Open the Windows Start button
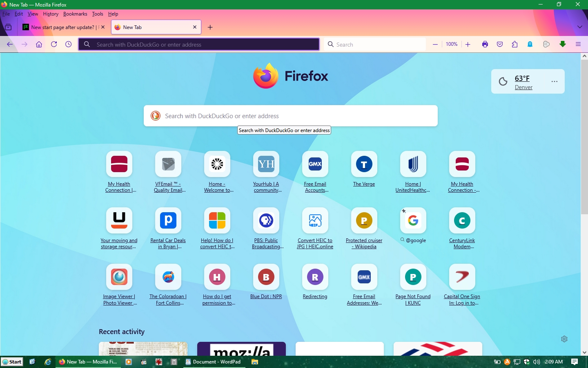The image size is (588, 368). click(x=12, y=362)
